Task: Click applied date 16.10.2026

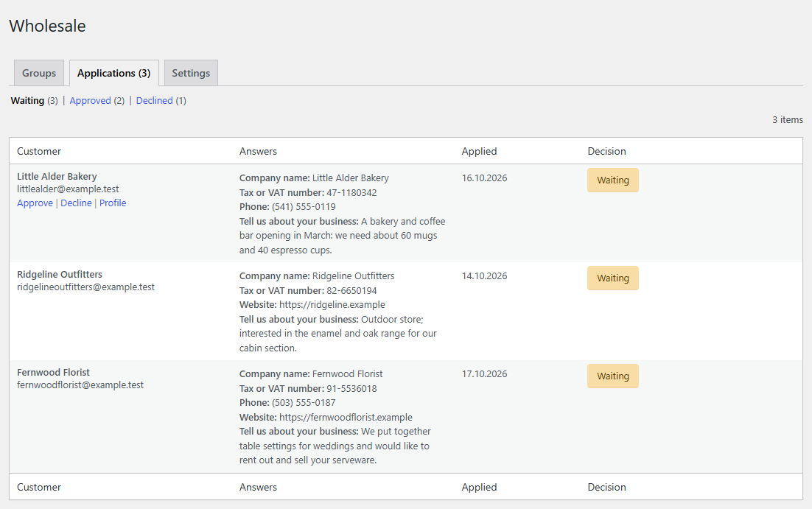Action: point(484,178)
